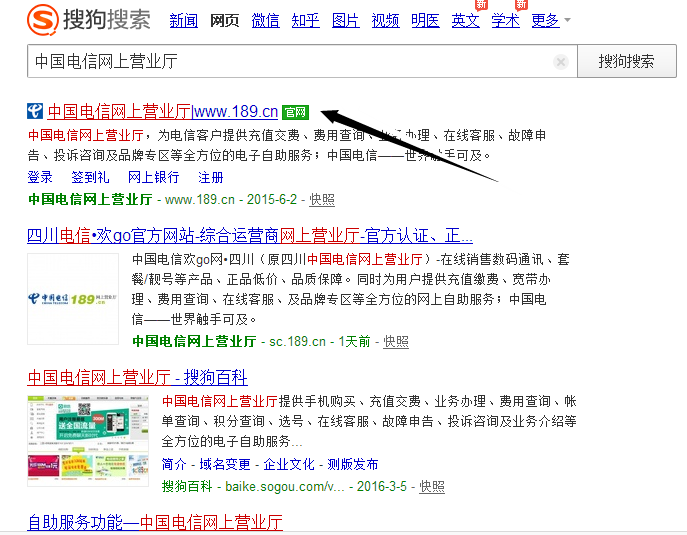Image resolution: width=687 pixels, height=535 pixels.
Task: Click the 搜狗搜索 logo text
Action: (107, 20)
